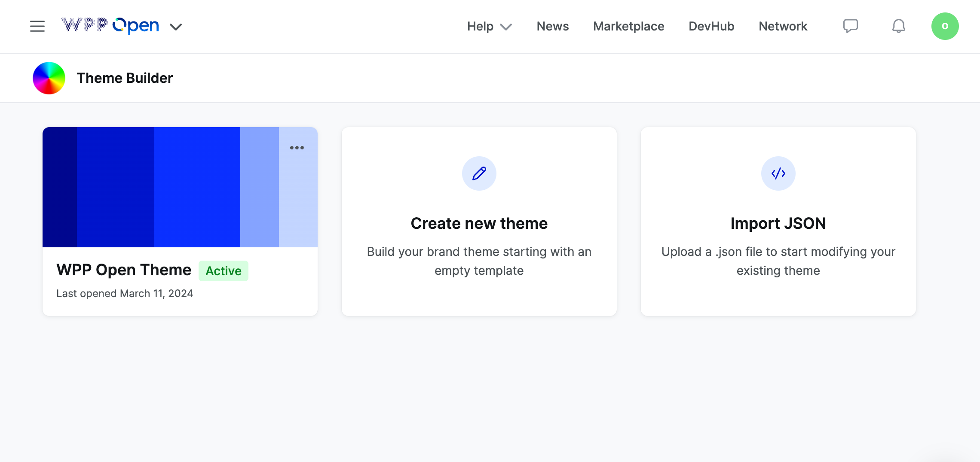The width and height of the screenshot is (980, 462).
Task: Open the Network page
Action: point(783,26)
